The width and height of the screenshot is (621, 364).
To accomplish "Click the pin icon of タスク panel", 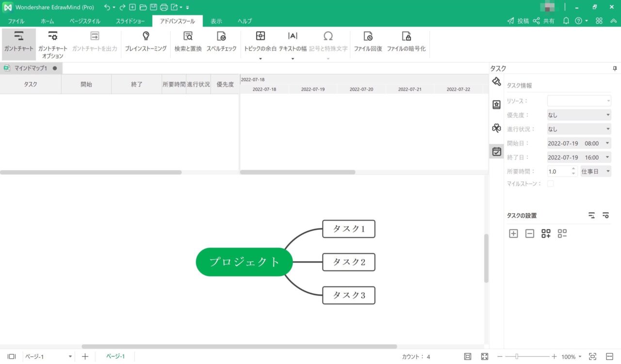I will (x=615, y=69).
